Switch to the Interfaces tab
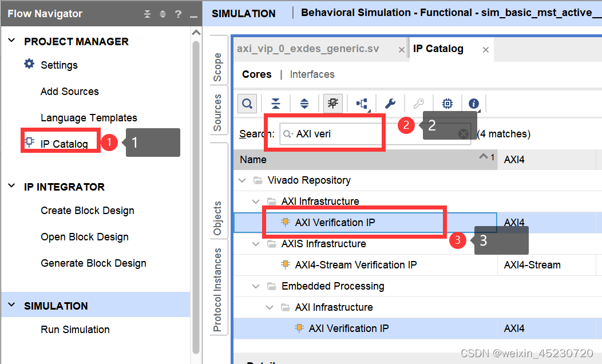The image size is (602, 364). 312,74
